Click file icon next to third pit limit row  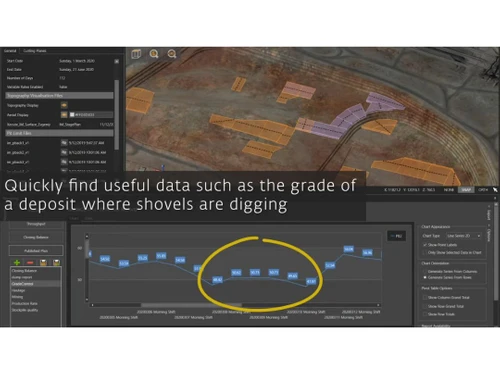click(x=64, y=162)
